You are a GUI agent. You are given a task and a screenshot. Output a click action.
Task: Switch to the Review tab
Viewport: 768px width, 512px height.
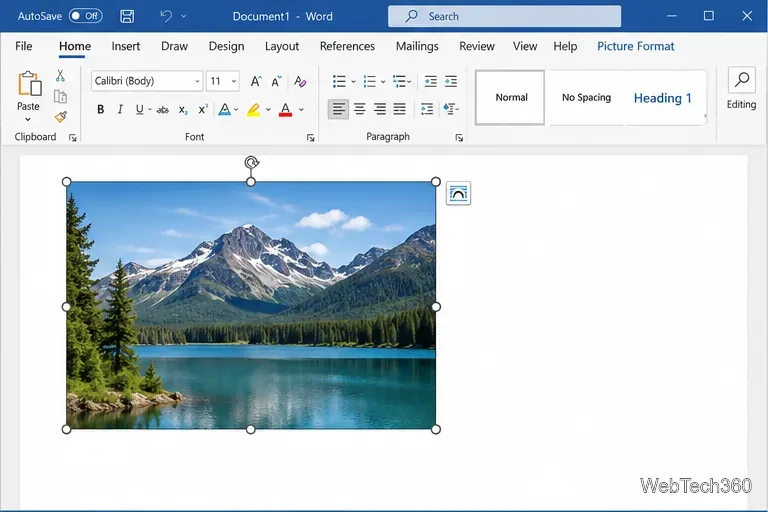(477, 46)
